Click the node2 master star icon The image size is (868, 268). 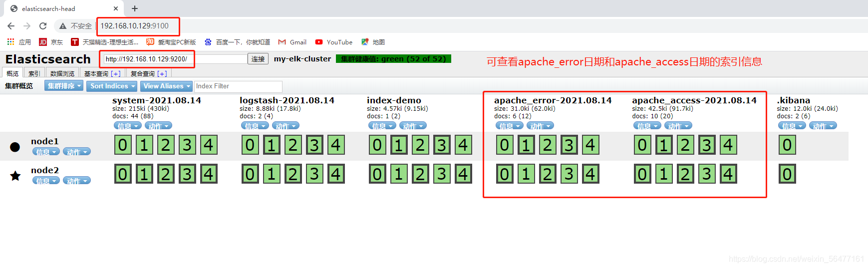click(x=15, y=176)
